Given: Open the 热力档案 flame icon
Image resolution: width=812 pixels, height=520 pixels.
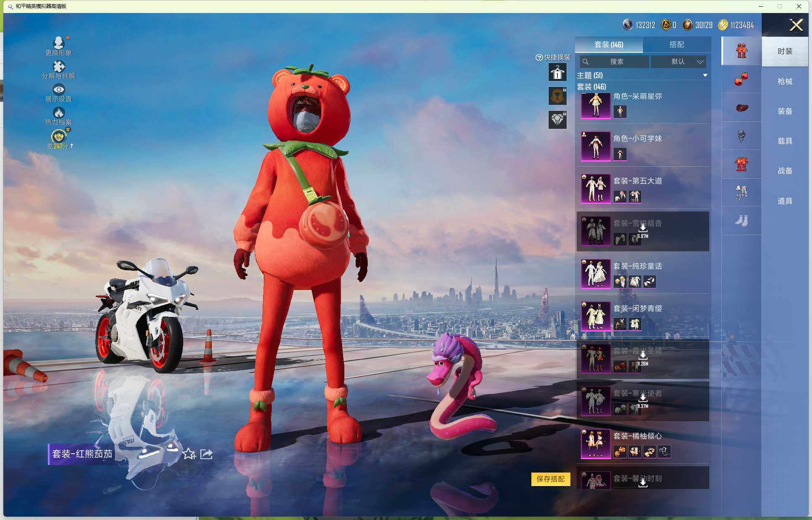Looking at the screenshot, I should click(x=59, y=113).
